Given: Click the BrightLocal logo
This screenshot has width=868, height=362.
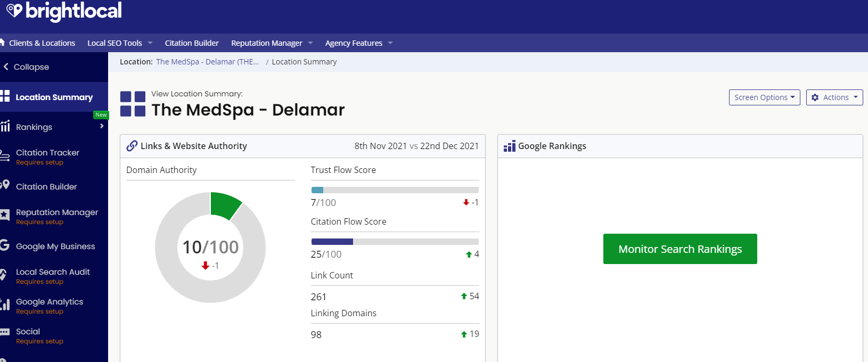Looking at the screenshot, I should (64, 11).
